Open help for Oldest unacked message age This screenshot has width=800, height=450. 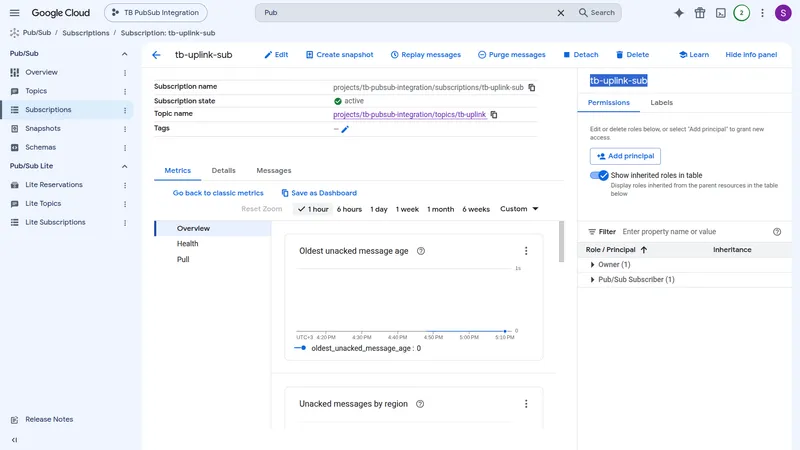[x=421, y=251]
